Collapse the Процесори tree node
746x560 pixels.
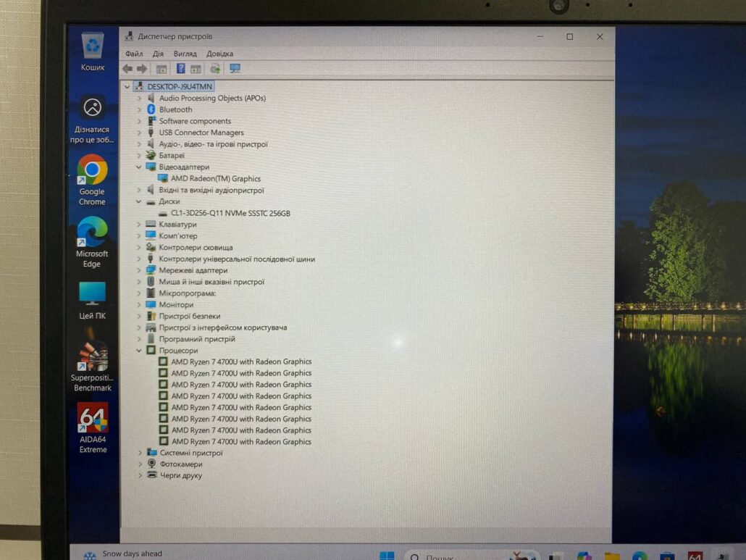(139, 351)
